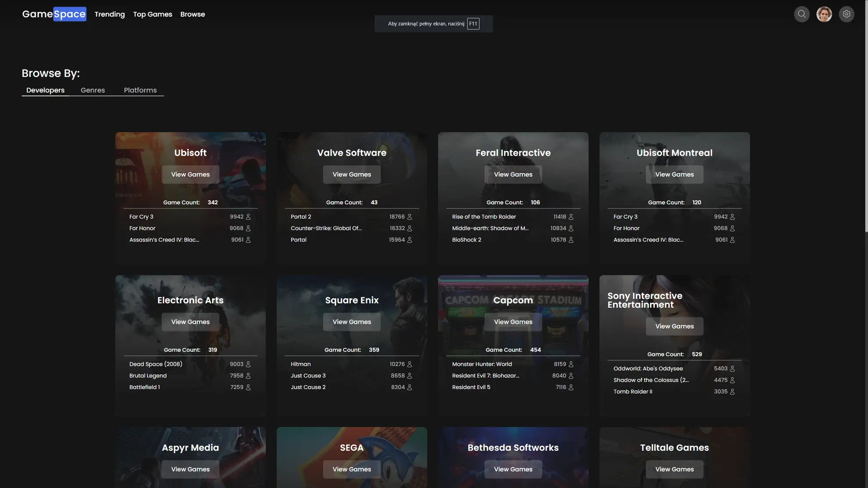View Games for Sony Interactive Entertainment
The width and height of the screenshot is (868, 488).
674,326
